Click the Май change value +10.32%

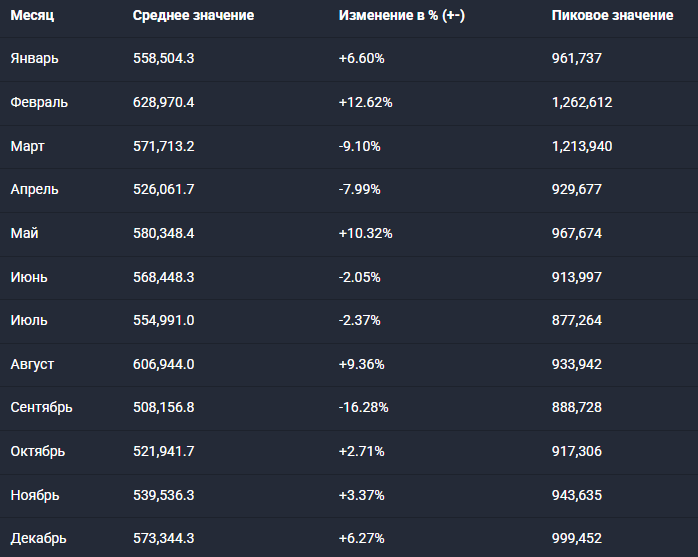click(x=366, y=233)
